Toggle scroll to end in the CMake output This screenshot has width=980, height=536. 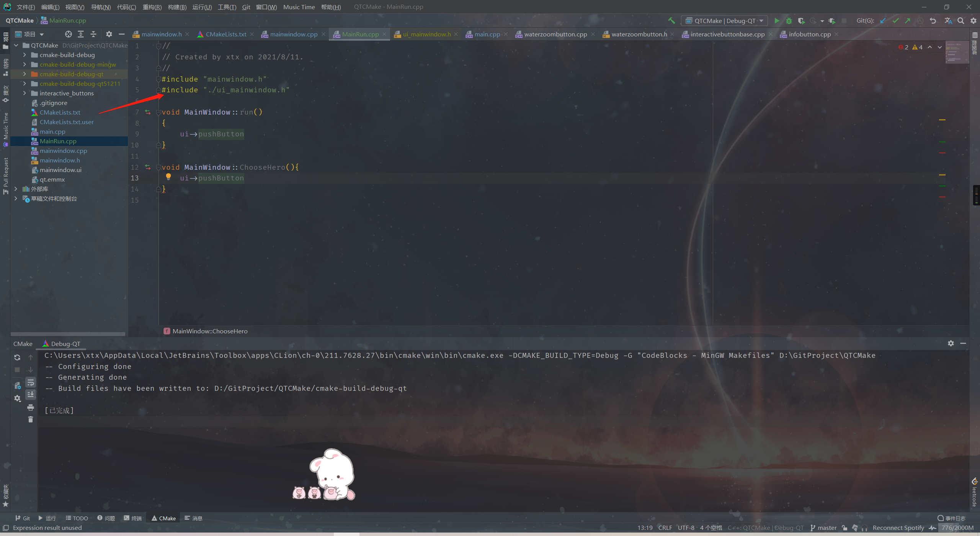[31, 395]
